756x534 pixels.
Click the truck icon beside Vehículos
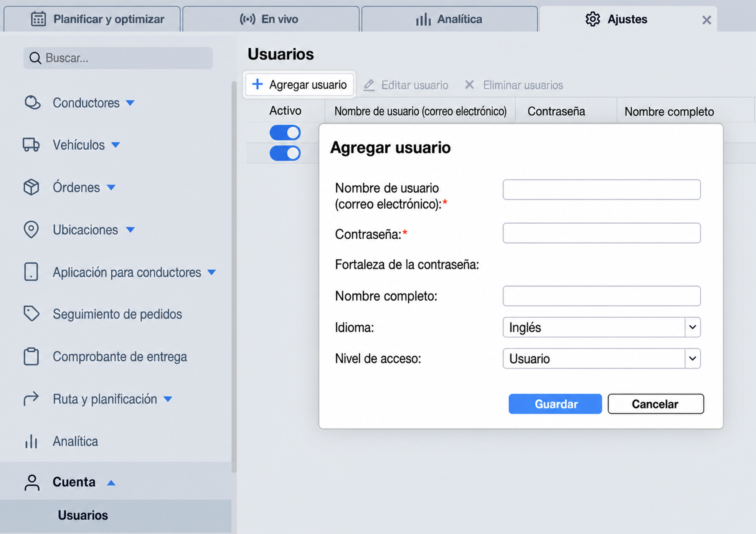coord(31,145)
